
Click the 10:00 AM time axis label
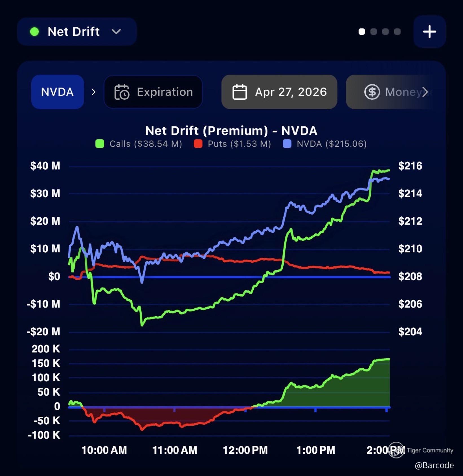[x=104, y=450]
